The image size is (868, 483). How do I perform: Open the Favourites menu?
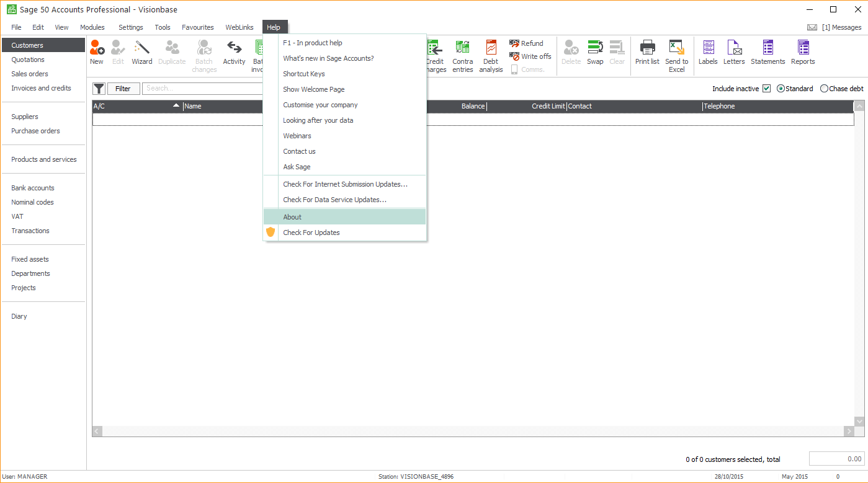(x=198, y=27)
